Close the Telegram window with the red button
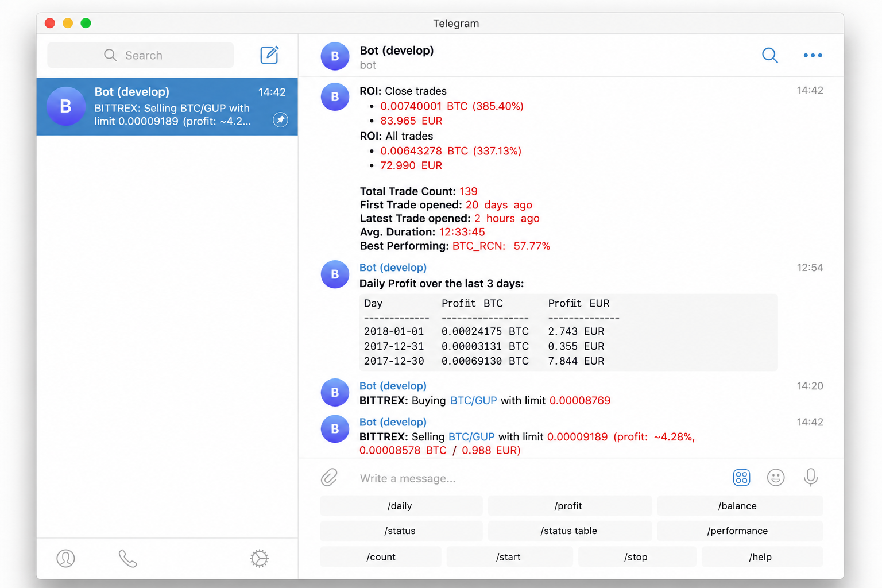The width and height of the screenshot is (882, 588). (x=50, y=23)
